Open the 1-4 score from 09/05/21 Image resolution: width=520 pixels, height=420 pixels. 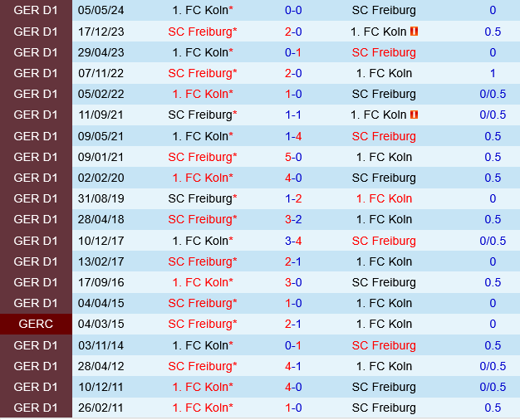click(x=293, y=136)
